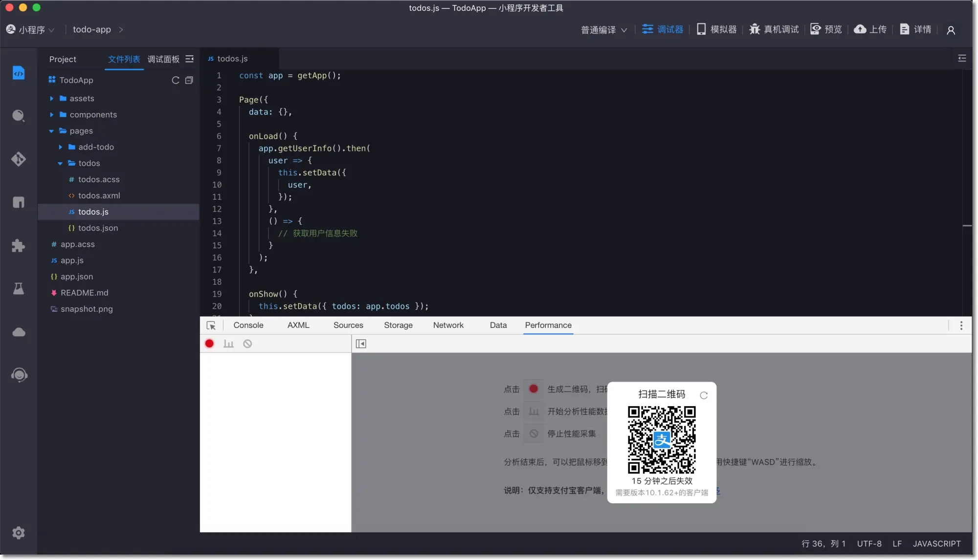This screenshot has height=560, width=978.
Task: Click the 预览 preview button
Action: click(x=826, y=29)
